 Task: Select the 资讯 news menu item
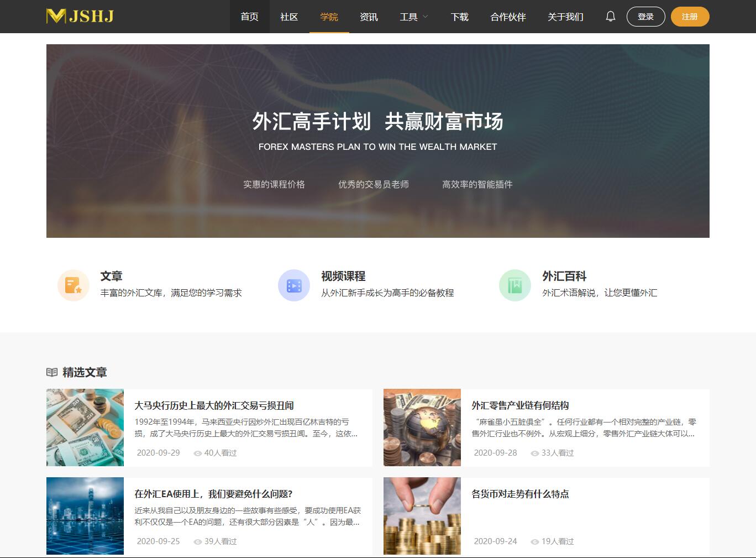point(369,17)
